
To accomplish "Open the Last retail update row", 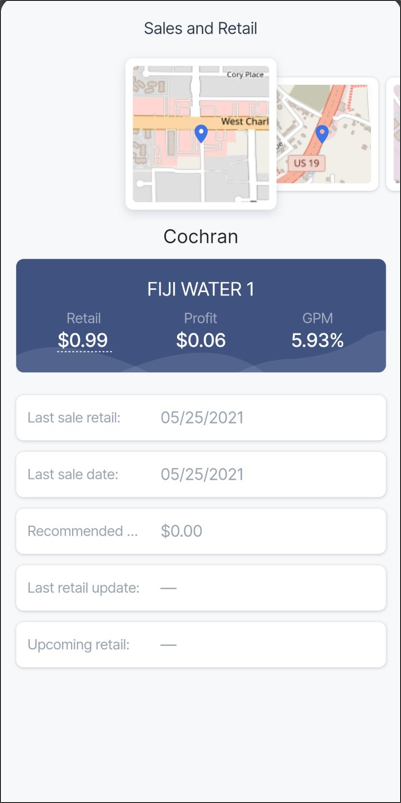I will point(201,588).
